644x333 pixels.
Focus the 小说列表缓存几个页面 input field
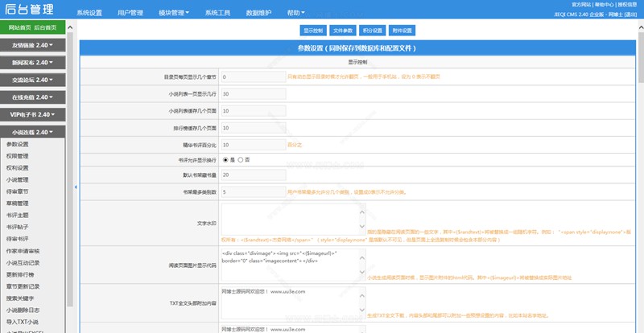click(254, 111)
